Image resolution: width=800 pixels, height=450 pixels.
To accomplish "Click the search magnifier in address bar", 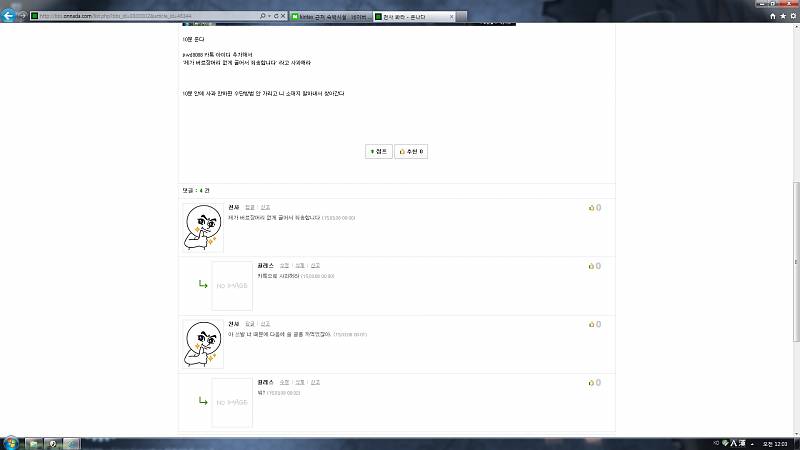I will click(x=262, y=16).
